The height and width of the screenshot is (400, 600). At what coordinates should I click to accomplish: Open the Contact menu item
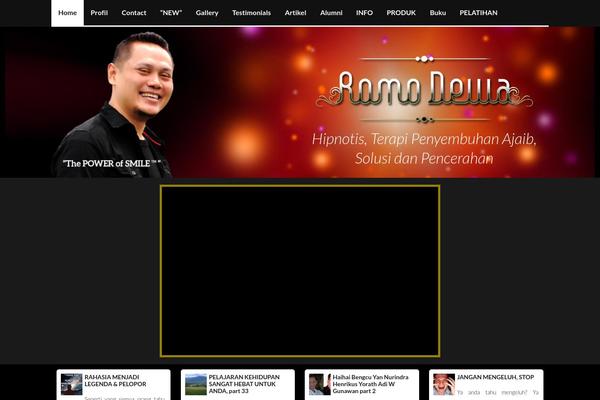coord(134,13)
